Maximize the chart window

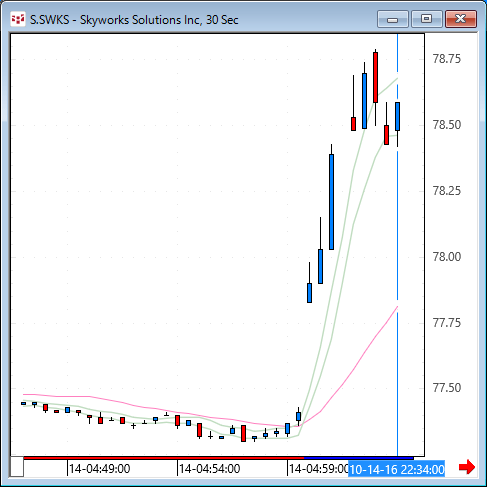[426, 19]
